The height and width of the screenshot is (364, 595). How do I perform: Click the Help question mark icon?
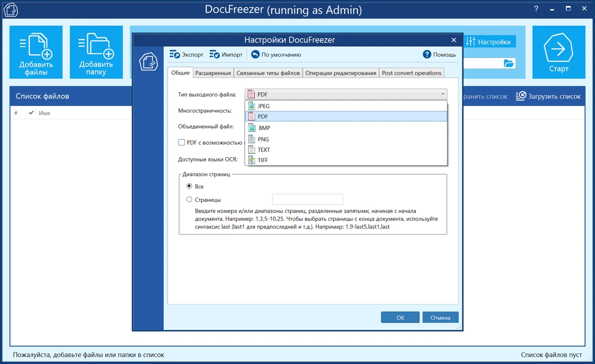427,55
